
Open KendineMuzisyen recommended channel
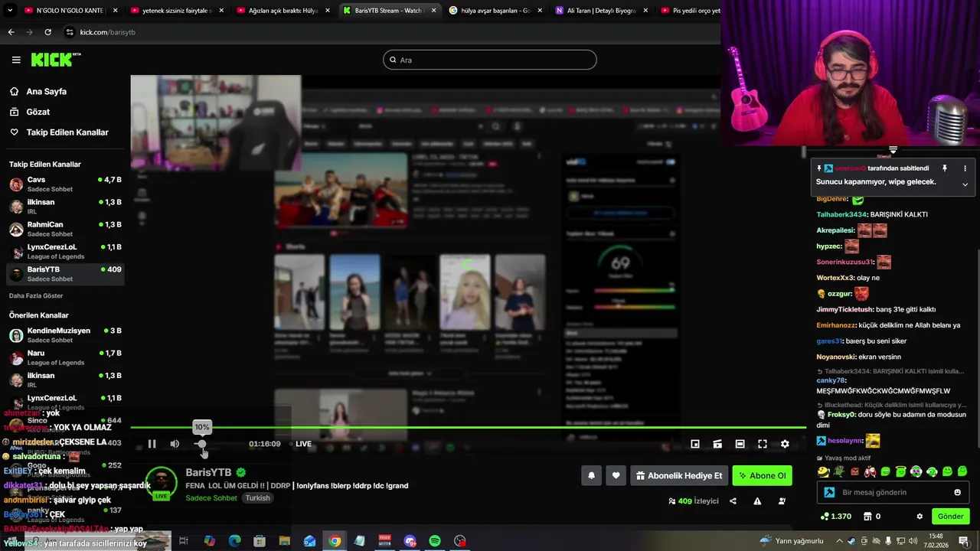65,335
